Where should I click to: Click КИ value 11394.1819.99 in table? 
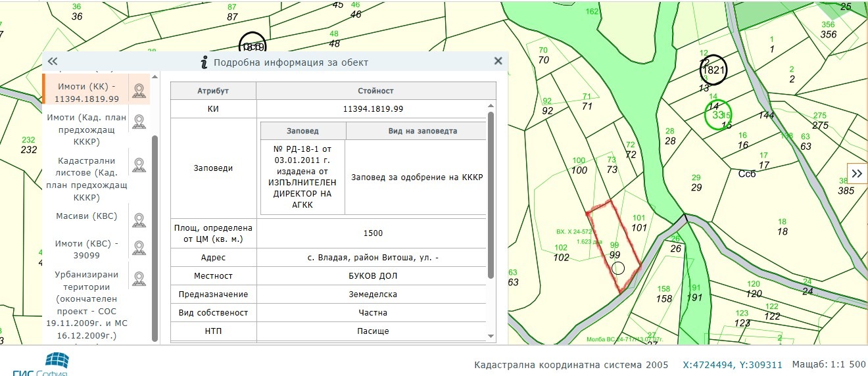[374, 108]
